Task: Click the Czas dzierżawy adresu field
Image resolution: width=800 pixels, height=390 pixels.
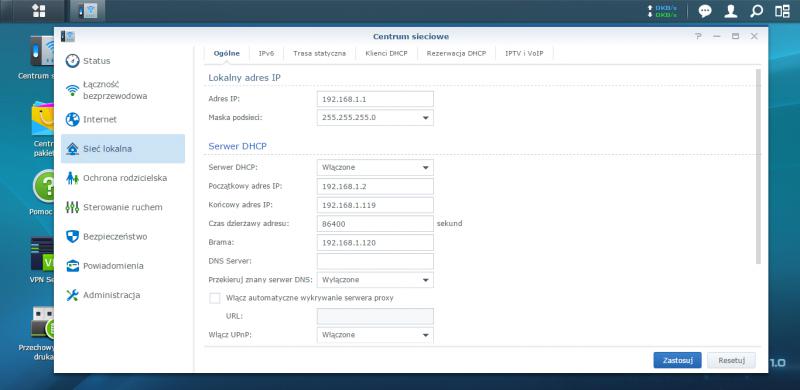Action: pos(375,224)
